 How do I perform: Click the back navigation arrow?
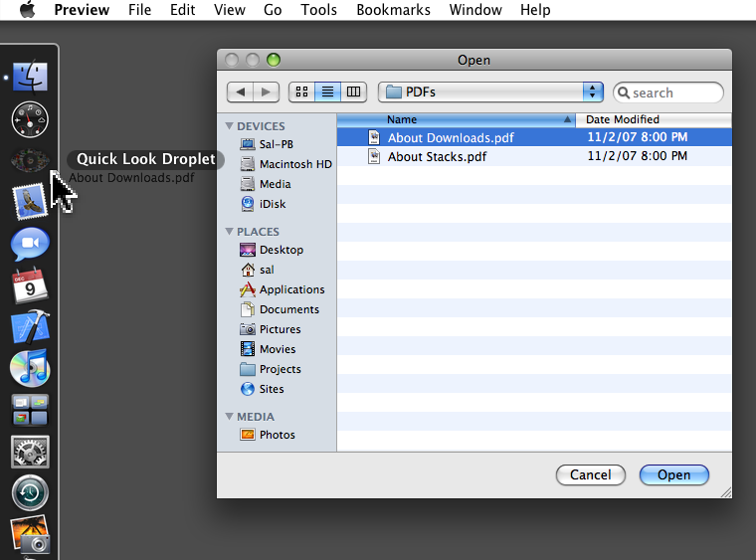coord(241,93)
